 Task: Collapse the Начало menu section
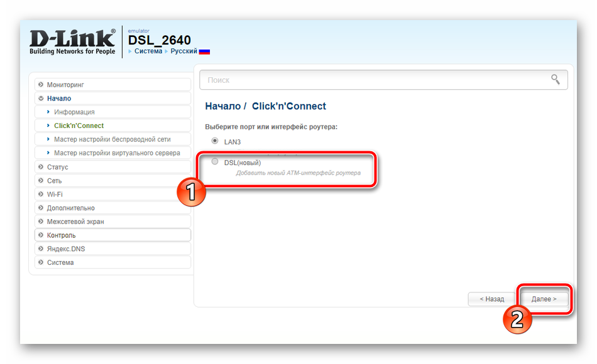(112, 98)
